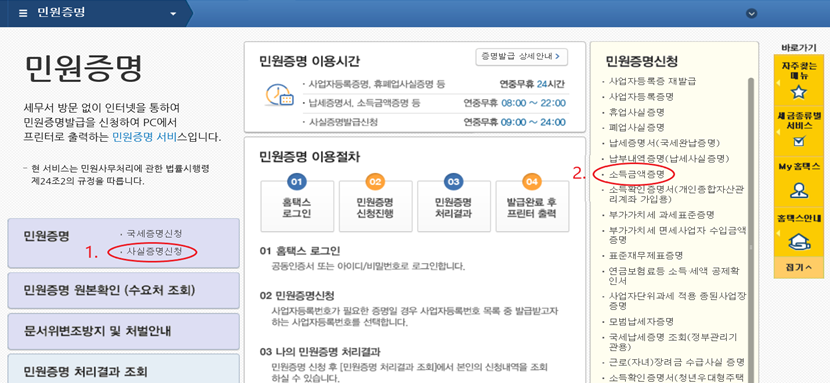Screen dimensions: 830x384
Task: Open the hamburger menu next to 민원증명
Action: (x=23, y=13)
